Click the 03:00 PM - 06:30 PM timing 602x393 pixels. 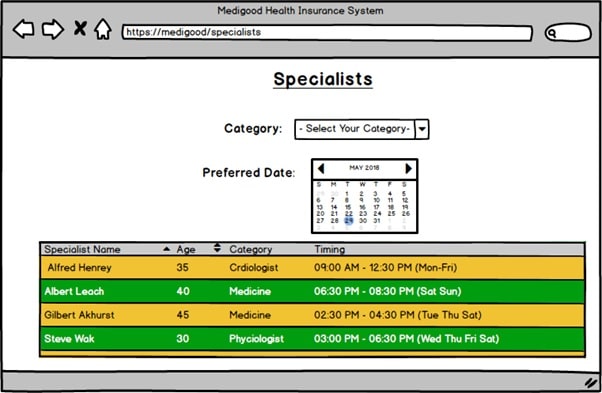(x=407, y=339)
